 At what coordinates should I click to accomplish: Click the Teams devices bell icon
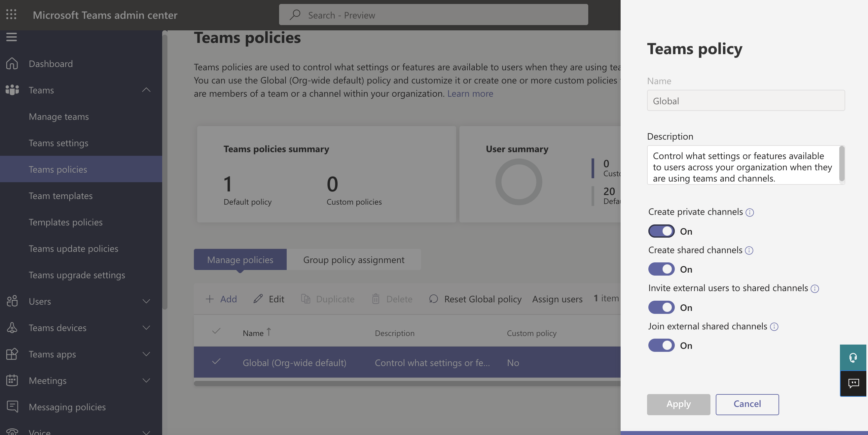click(x=12, y=327)
